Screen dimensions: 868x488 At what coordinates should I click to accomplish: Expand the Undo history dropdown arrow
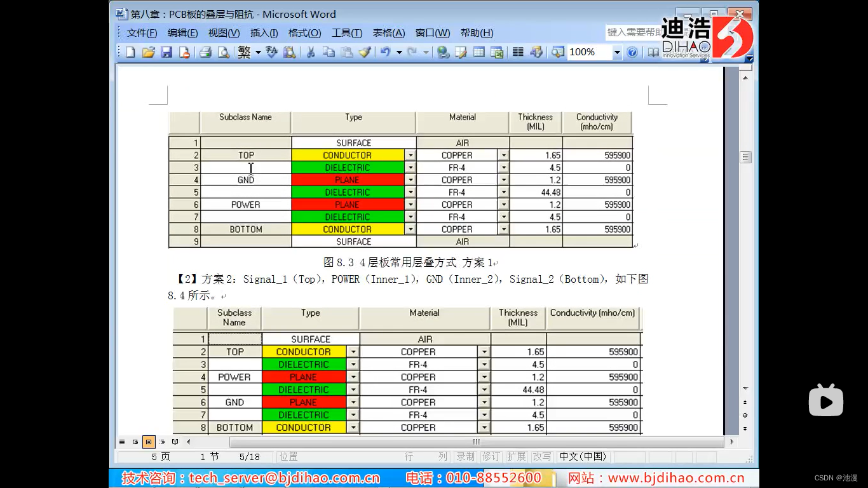[399, 52]
